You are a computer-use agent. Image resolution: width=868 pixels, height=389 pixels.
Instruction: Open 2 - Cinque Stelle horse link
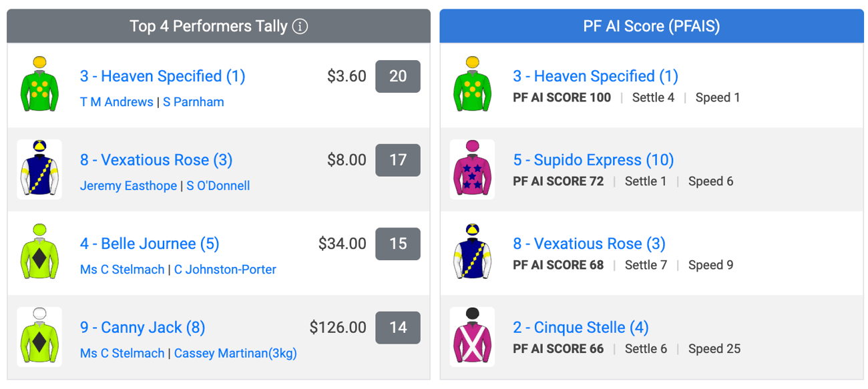(581, 328)
